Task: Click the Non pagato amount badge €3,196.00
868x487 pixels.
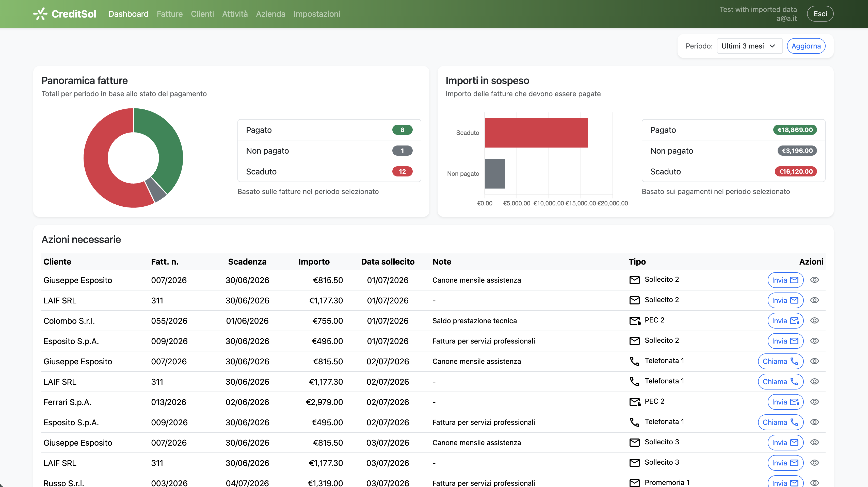Action: coord(797,151)
